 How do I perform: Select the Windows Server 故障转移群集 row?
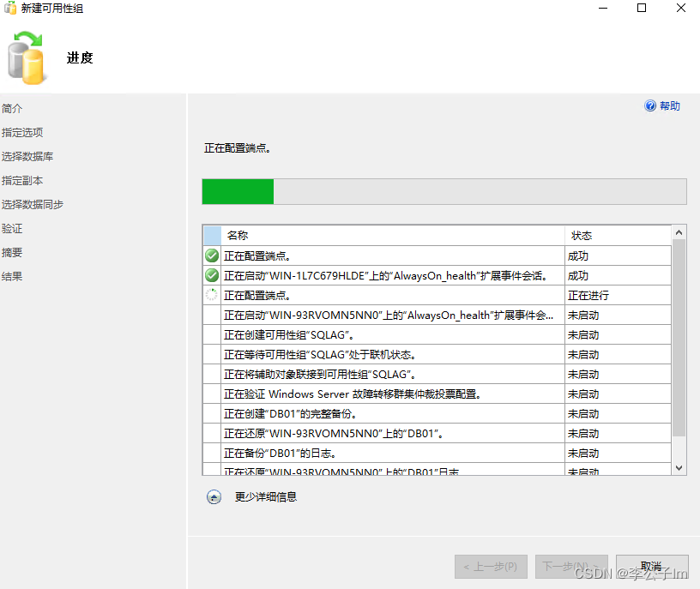[x=437, y=394]
